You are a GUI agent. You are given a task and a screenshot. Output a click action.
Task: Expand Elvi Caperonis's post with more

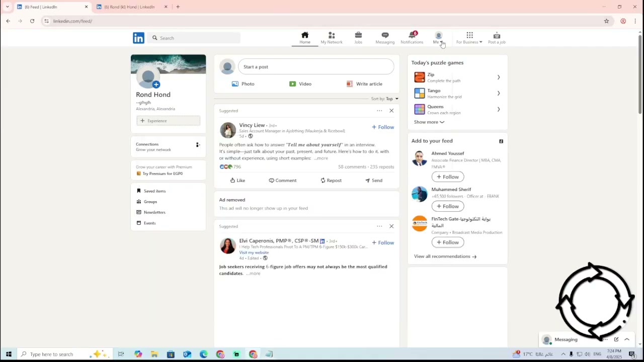tap(254, 274)
